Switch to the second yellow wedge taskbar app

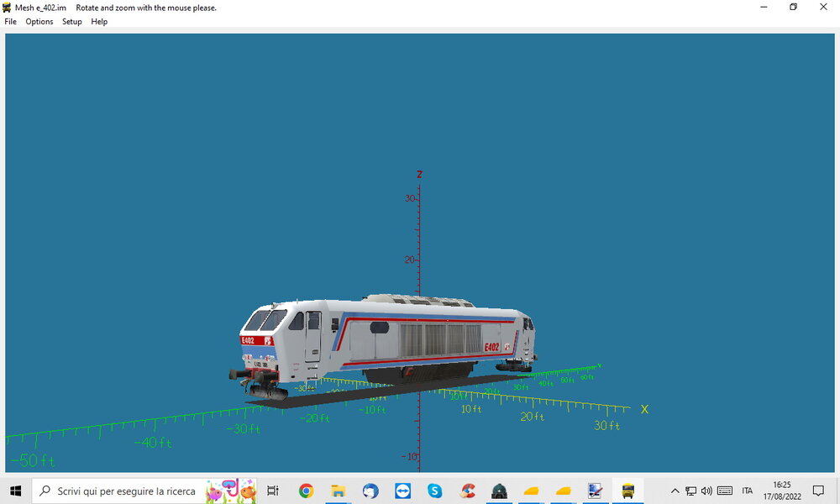point(563,491)
